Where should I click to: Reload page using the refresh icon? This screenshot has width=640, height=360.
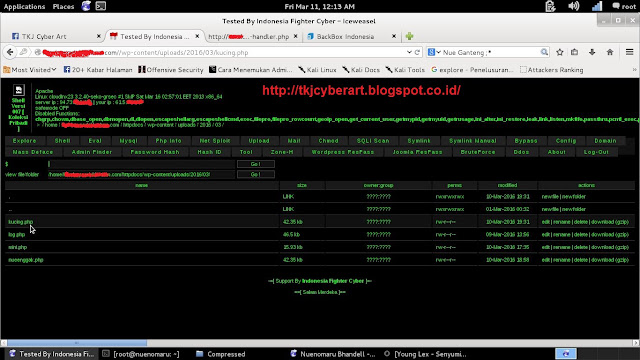coord(417,52)
